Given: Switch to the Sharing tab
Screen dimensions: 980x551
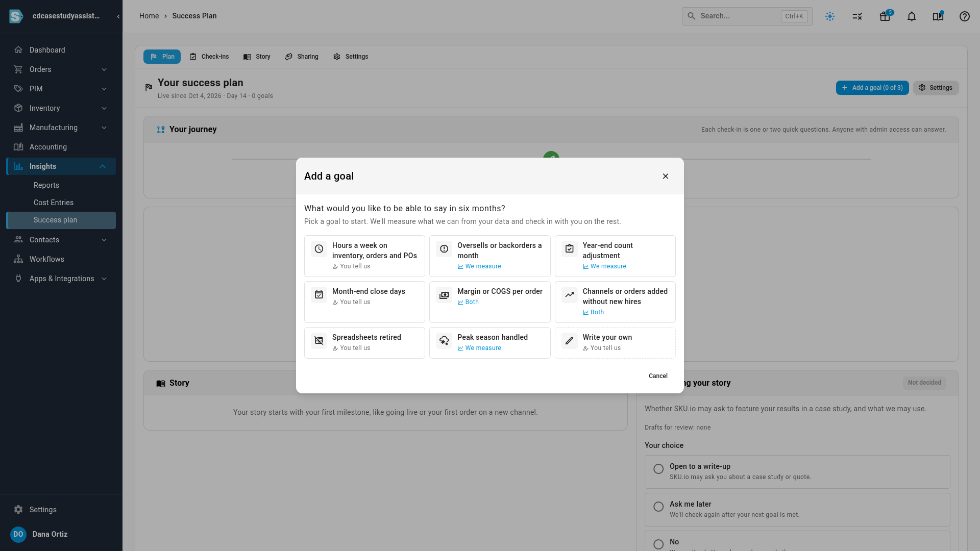Looking at the screenshot, I should pos(302,57).
